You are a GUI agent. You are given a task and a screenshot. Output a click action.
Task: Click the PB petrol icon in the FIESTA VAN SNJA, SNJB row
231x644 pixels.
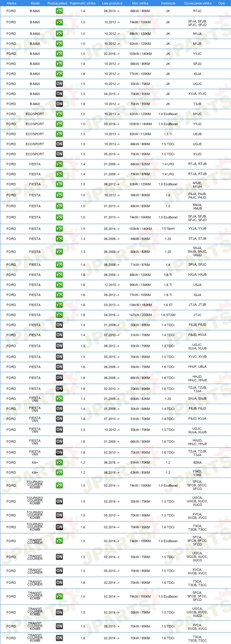point(59,399)
